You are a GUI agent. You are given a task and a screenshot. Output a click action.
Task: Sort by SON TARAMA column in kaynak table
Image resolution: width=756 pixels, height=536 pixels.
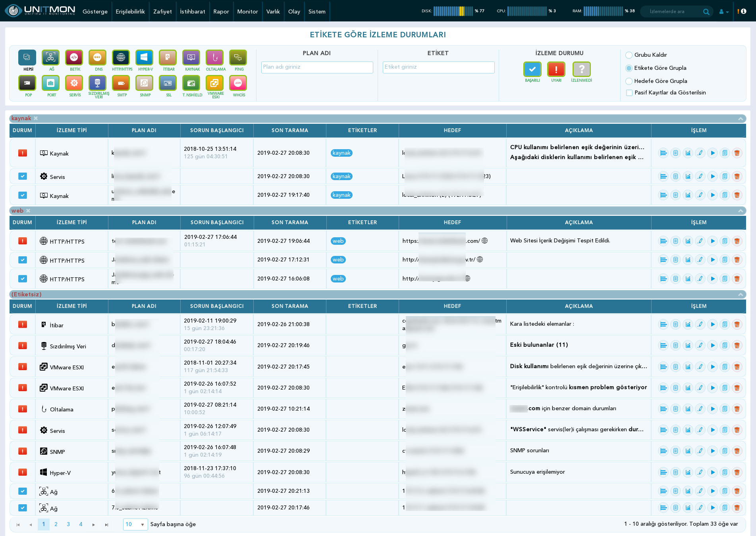tap(290, 131)
